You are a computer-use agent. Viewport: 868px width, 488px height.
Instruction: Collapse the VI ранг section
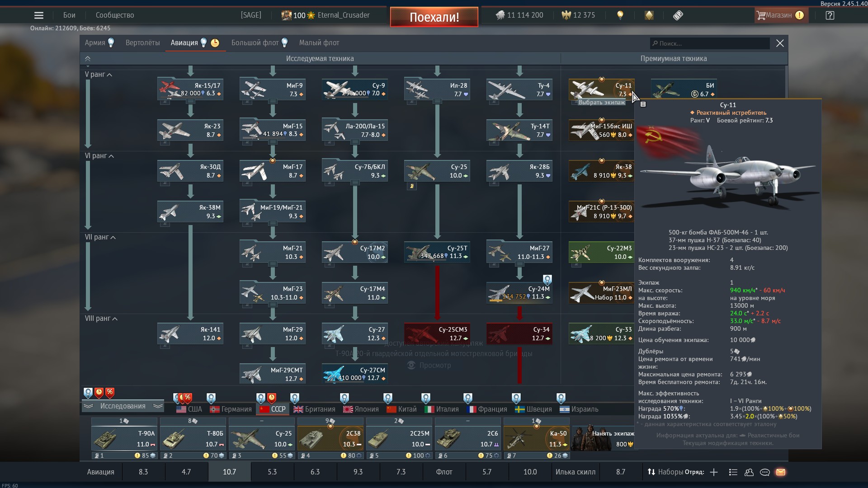[x=99, y=156]
